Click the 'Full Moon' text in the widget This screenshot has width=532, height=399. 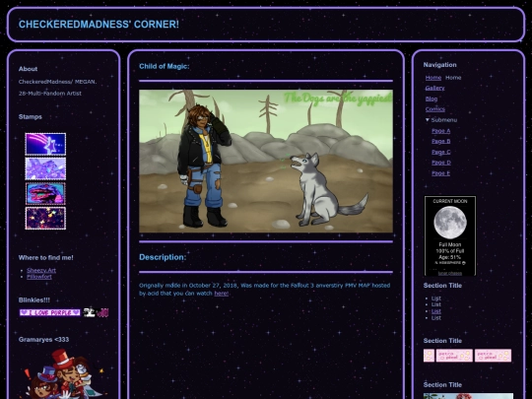click(450, 244)
